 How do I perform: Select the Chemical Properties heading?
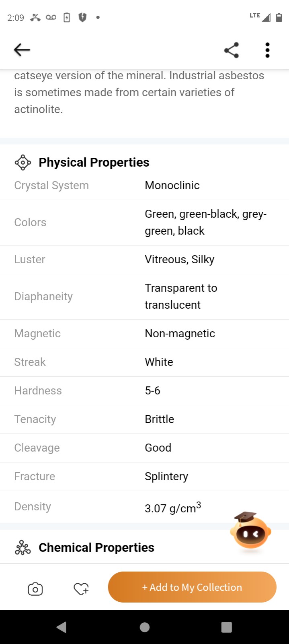coord(96,548)
